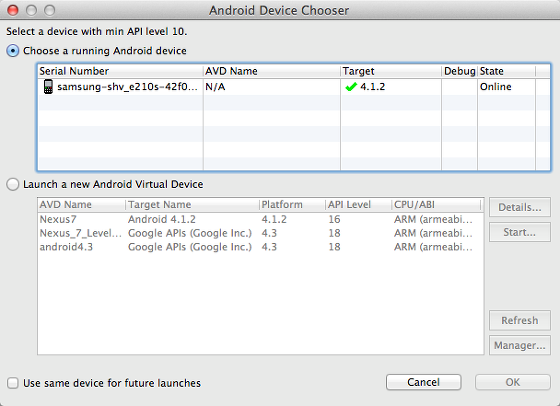Sort by the Target column header

[x=391, y=71]
